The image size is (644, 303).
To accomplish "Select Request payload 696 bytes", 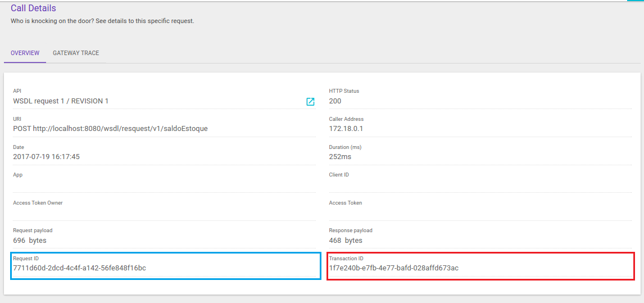I will pos(30,241).
